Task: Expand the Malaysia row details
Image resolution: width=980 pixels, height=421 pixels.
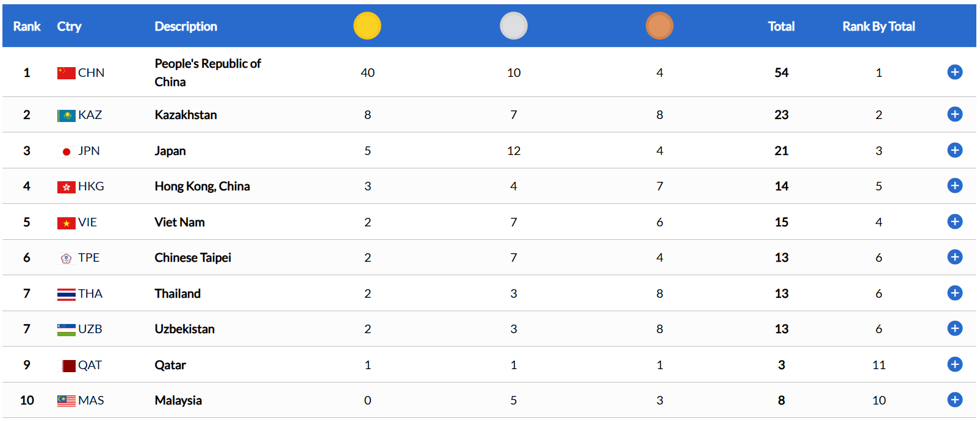Action: [954, 400]
